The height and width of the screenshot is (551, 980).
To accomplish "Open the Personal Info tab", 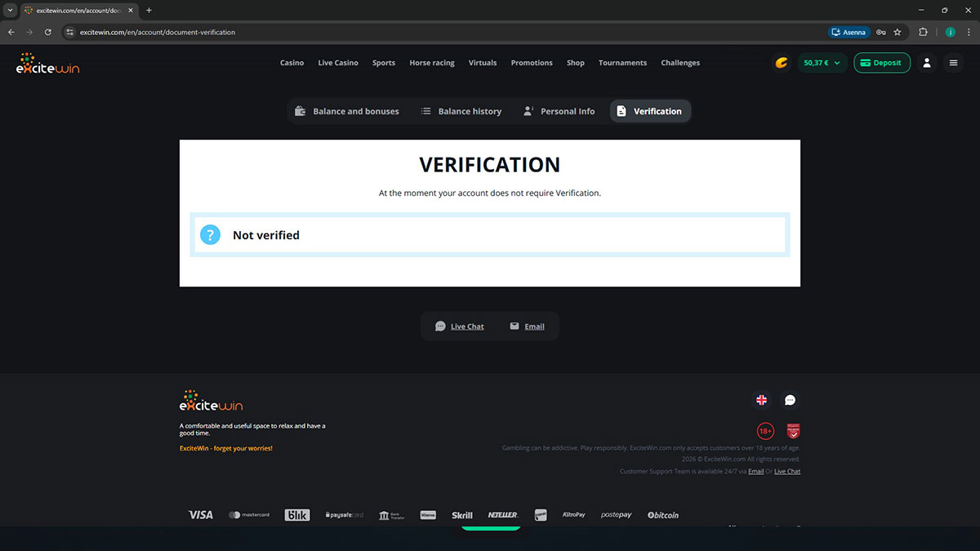I will 559,111.
